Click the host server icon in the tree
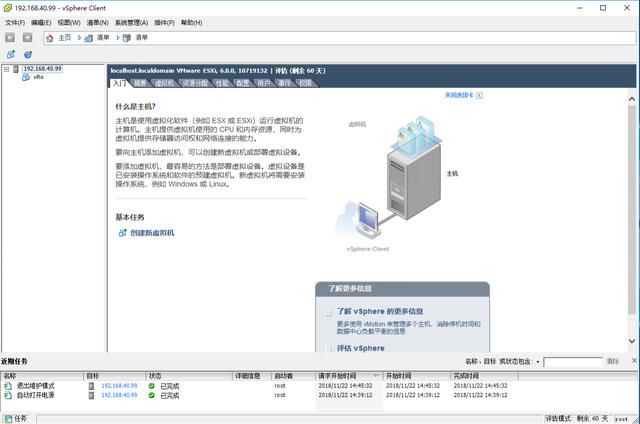The height and width of the screenshot is (424, 640). tap(16, 69)
